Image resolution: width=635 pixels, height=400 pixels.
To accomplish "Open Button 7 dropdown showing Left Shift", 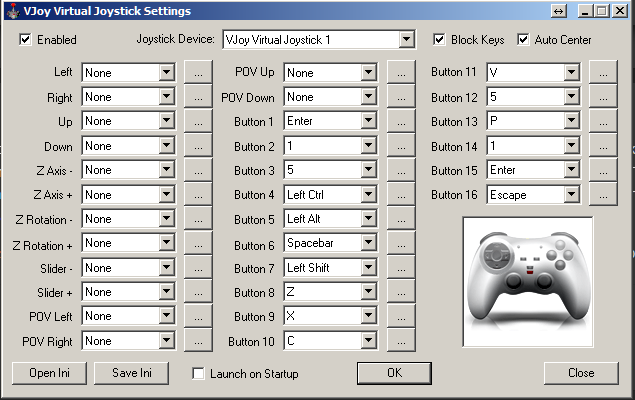I will tap(369, 268).
